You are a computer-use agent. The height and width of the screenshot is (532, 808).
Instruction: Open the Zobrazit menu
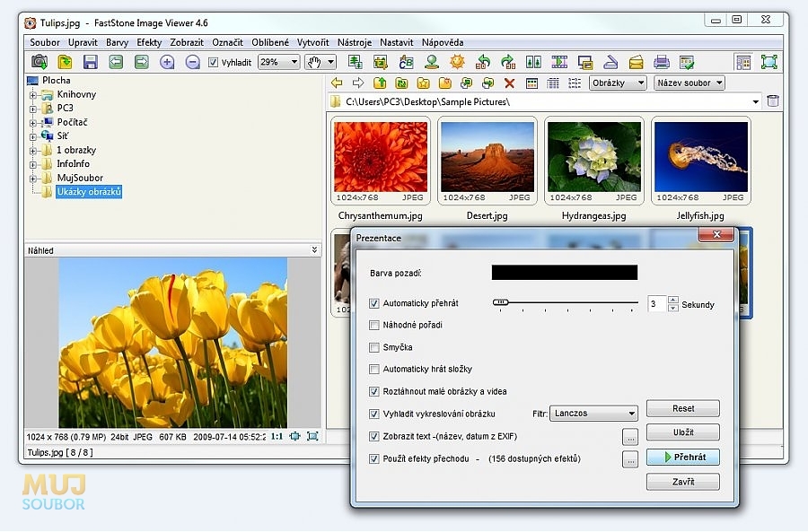click(x=187, y=42)
